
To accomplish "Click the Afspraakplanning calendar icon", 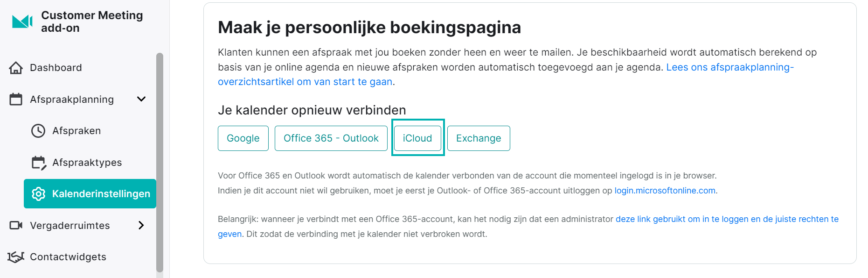I will [x=16, y=99].
